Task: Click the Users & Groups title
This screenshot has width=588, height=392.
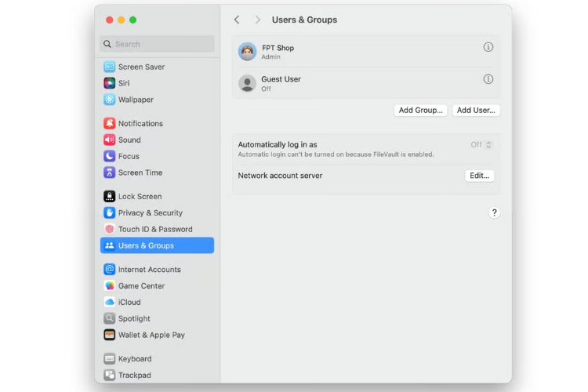Action: point(304,20)
